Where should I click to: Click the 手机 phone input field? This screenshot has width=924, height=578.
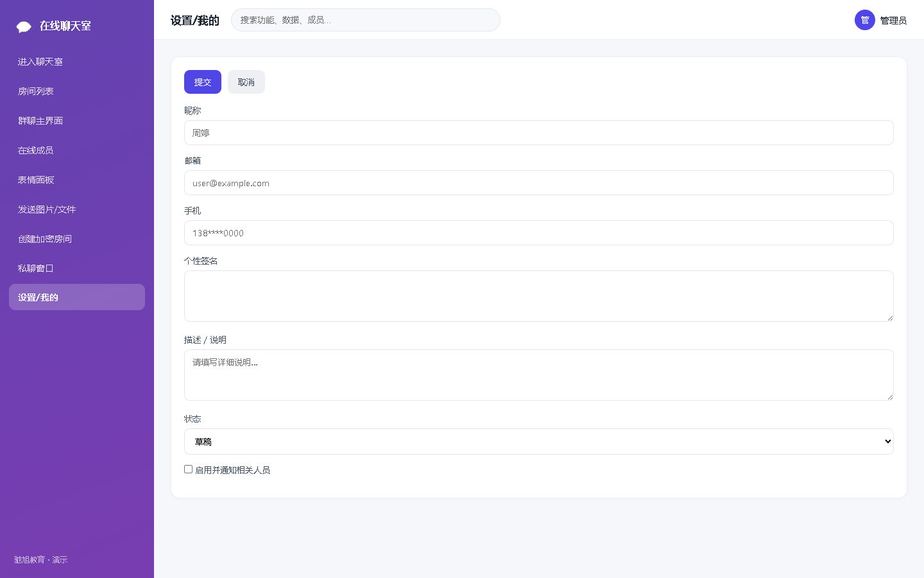pos(539,233)
